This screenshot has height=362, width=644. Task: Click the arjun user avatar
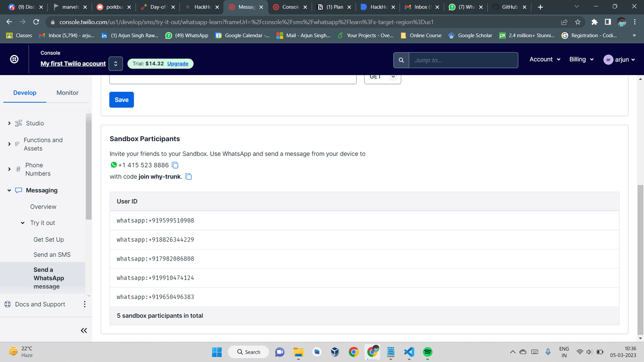[x=608, y=59]
